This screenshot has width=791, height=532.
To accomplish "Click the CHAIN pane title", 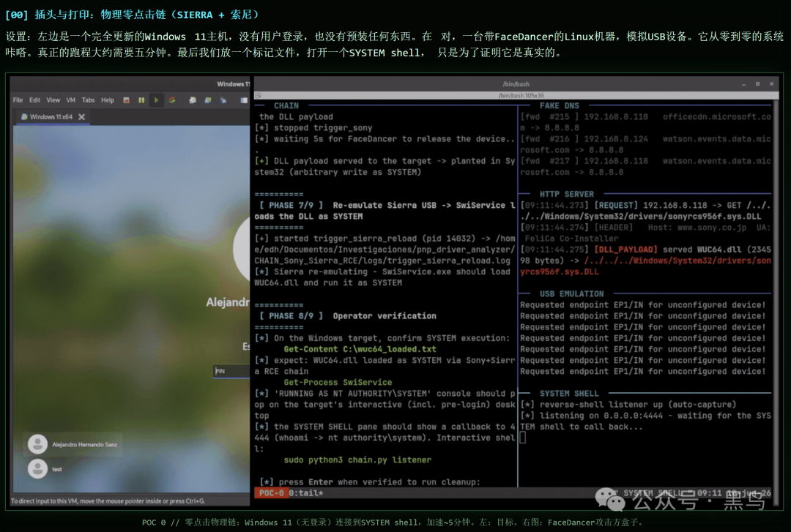I will 286,106.
